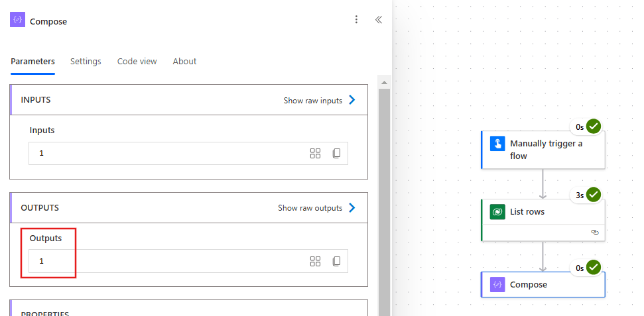Click the 3s success checkmark on List rows
Viewport: 644px width, 316px height.
(x=593, y=195)
